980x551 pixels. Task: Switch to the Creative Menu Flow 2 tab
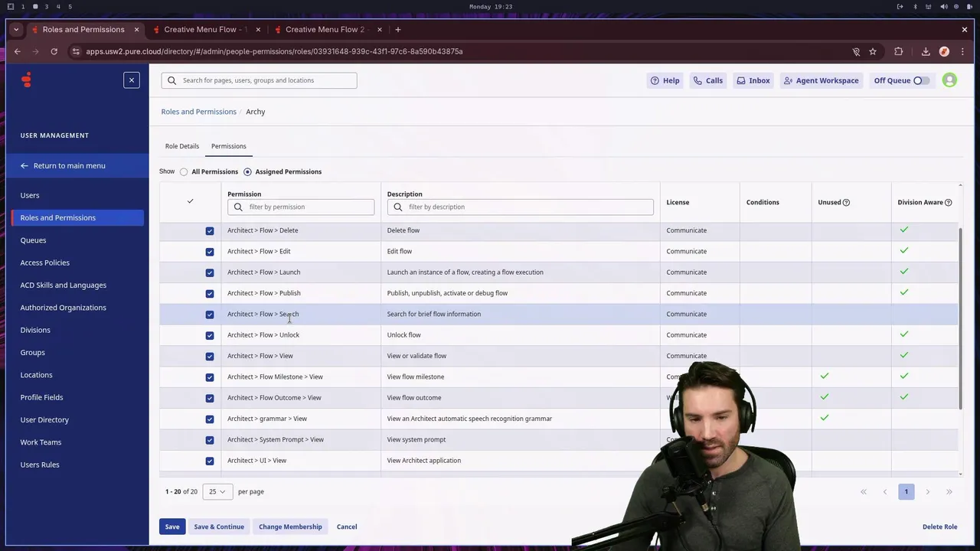pyautogui.click(x=327, y=29)
